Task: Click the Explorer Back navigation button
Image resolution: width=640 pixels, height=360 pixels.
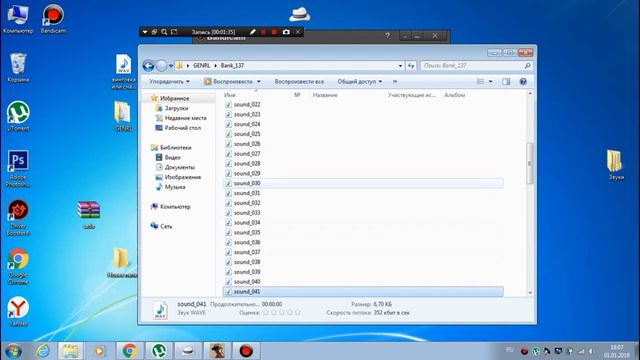Action: coord(149,66)
